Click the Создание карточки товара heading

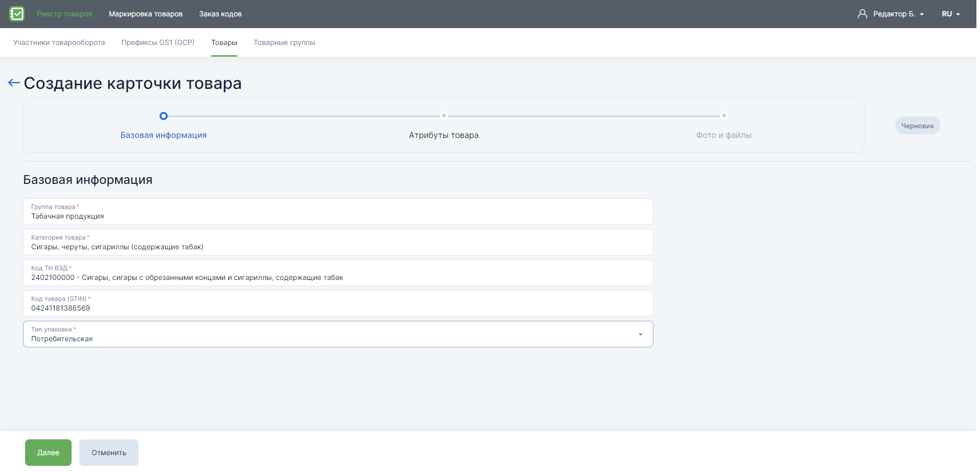(132, 83)
